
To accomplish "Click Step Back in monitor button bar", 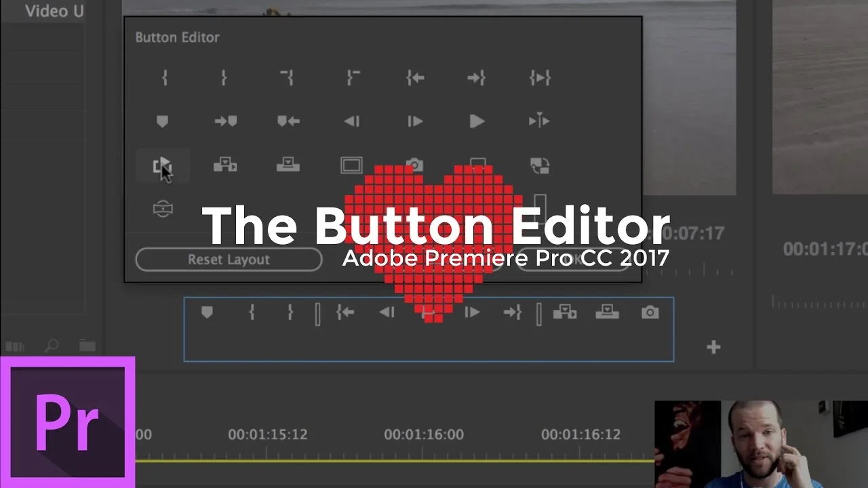I will tap(387, 312).
